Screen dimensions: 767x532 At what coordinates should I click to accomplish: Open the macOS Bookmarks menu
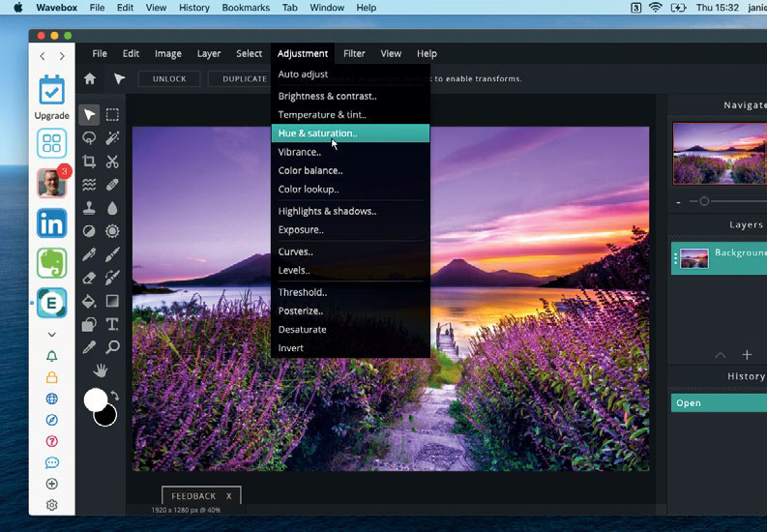(246, 8)
